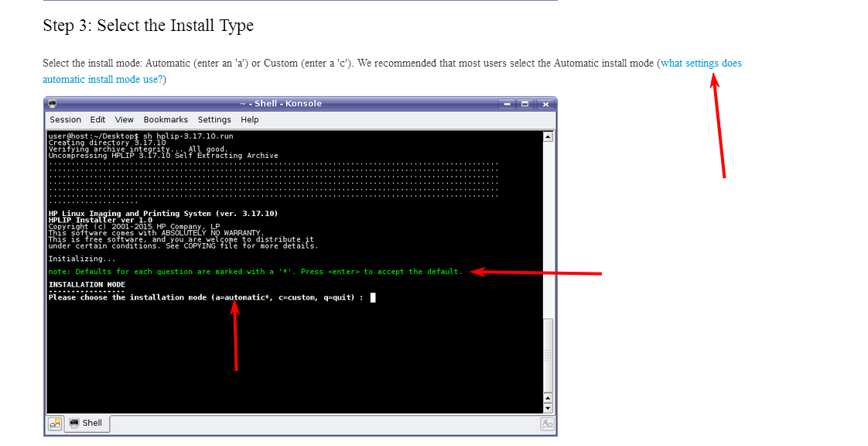Click the '~ - Shell - Konsole' title bar text
Image resolution: width=868 pixels, height=446 pixels.
tap(281, 104)
